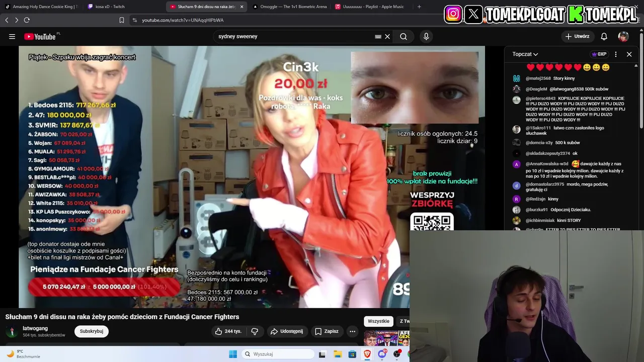Reload the current page
The height and width of the screenshot is (362, 644).
coord(27,20)
